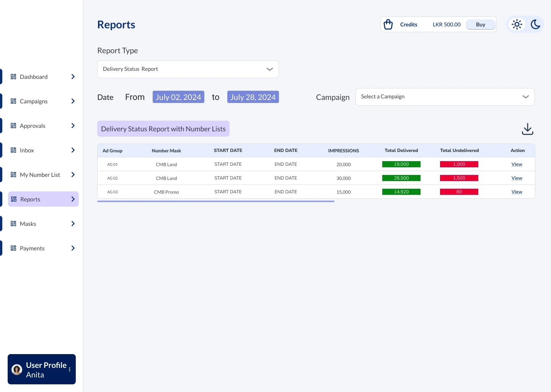Click the Approvals grid icon in sidebar
This screenshot has height=392, width=551.
click(13, 126)
